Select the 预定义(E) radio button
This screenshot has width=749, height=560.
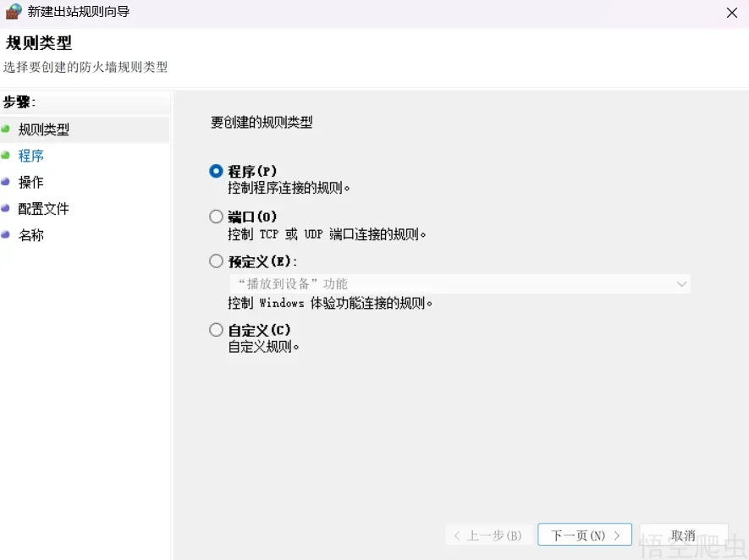coord(217,261)
